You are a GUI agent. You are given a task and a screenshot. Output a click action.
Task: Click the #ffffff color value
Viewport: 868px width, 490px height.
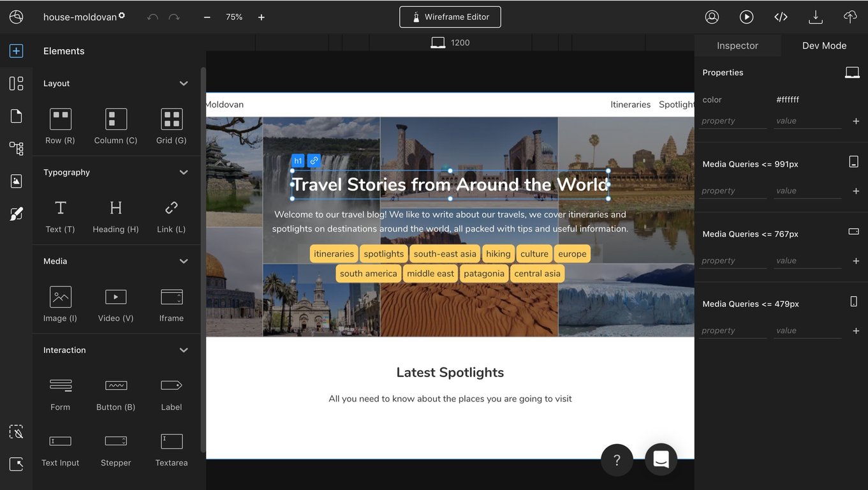[x=788, y=100]
